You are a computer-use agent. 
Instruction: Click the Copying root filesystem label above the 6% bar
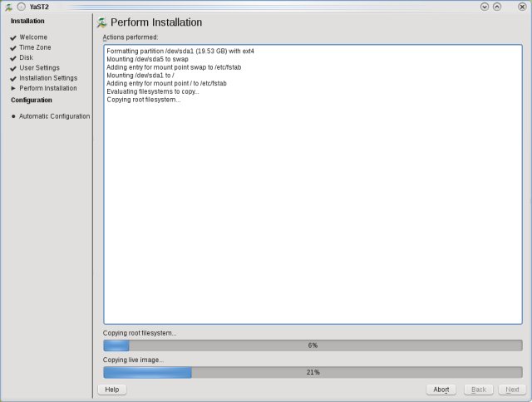coord(140,333)
